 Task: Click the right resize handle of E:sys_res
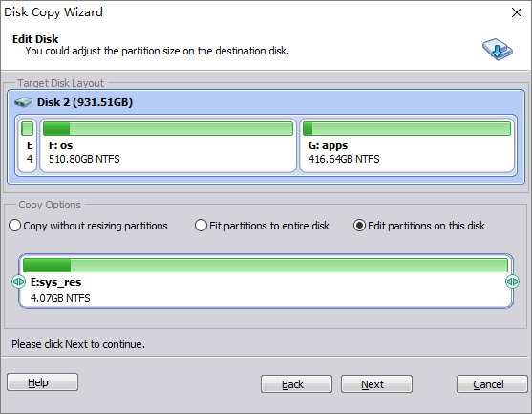pos(512,281)
